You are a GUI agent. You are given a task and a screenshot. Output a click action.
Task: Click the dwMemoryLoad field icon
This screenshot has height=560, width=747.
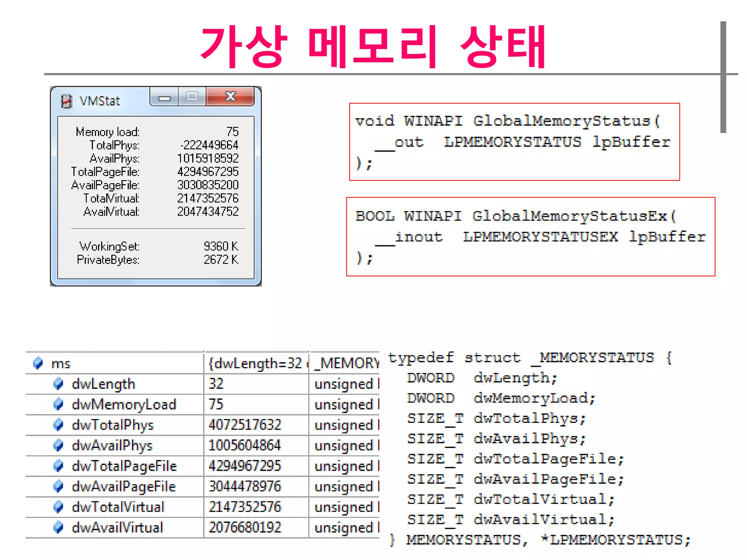click(58, 404)
